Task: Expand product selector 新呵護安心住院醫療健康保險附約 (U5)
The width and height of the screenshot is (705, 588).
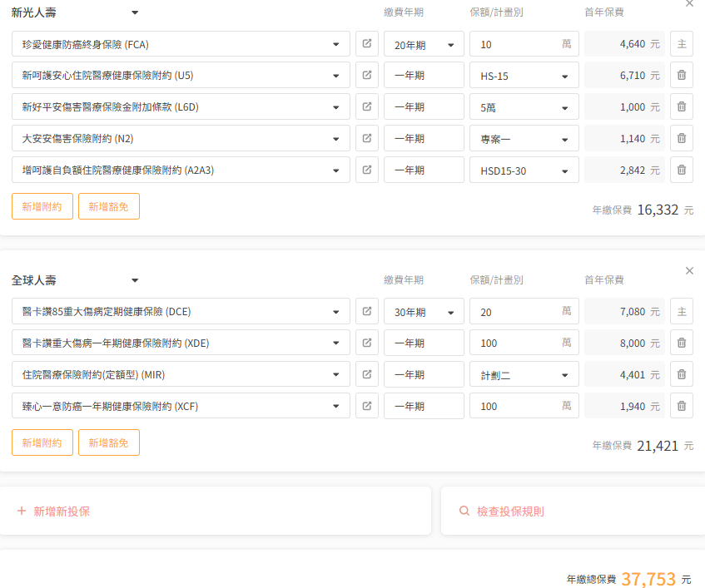Action: pyautogui.click(x=181, y=76)
